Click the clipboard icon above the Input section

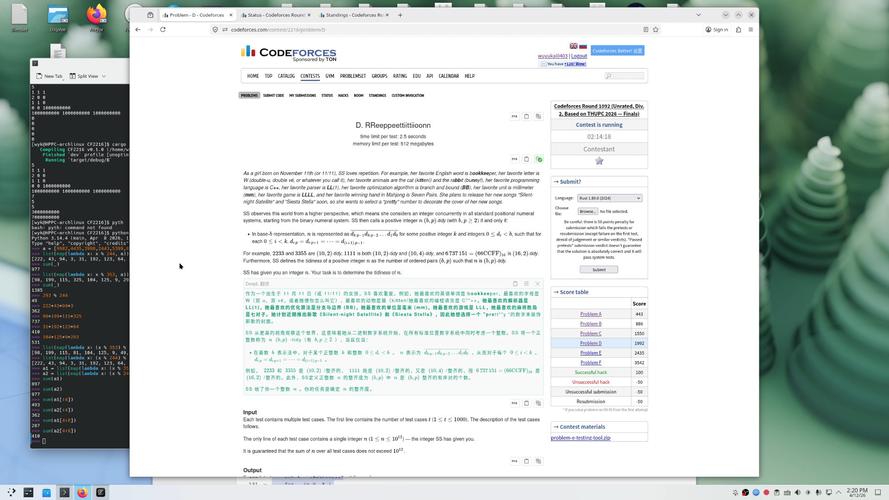tap(526, 403)
